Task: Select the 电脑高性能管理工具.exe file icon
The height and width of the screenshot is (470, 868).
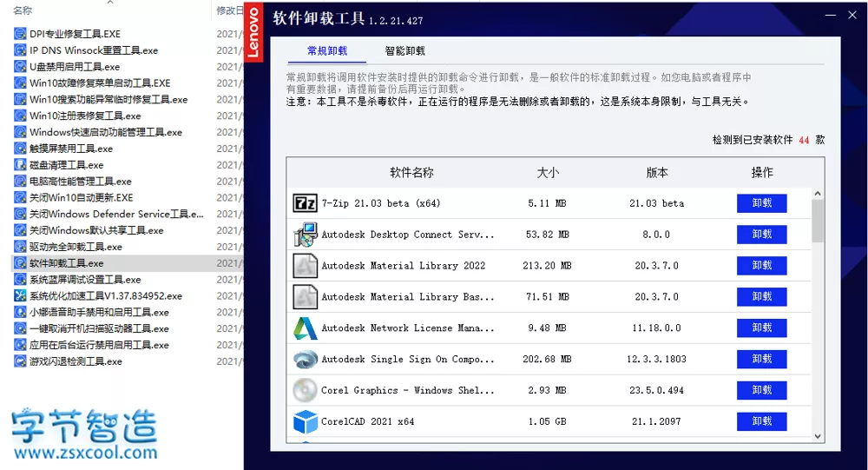Action: 20,182
